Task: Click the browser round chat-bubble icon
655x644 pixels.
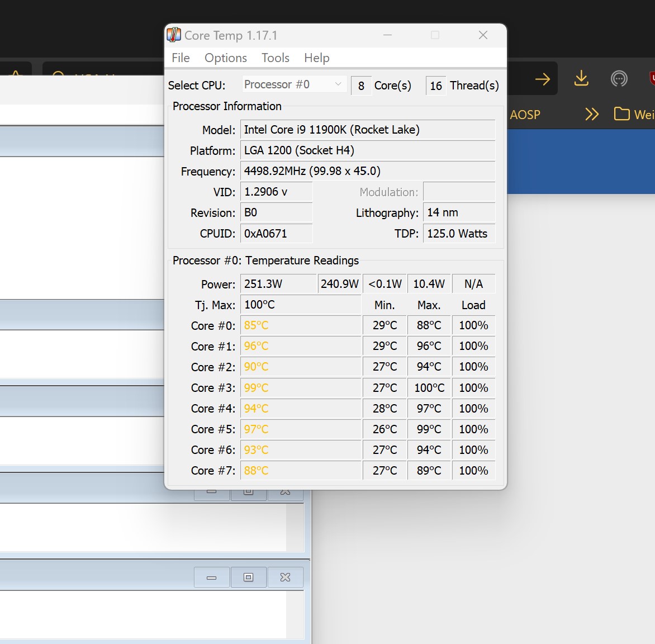Action: click(x=619, y=79)
